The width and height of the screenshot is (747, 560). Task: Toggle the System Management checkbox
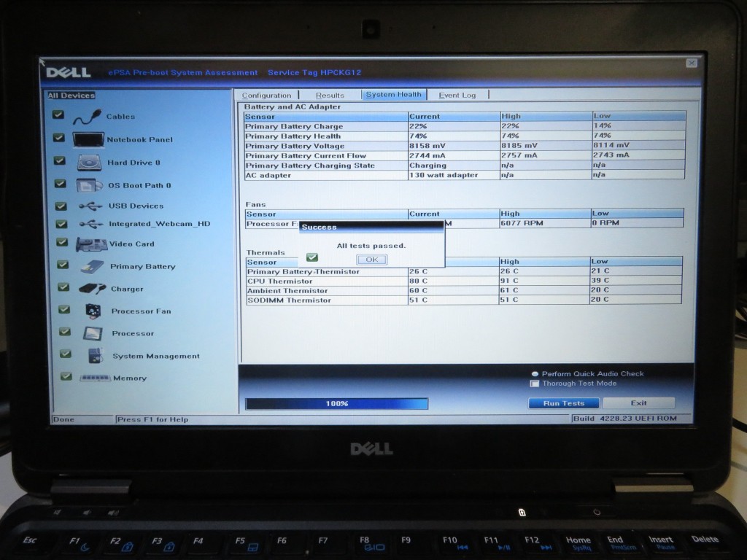click(x=66, y=354)
